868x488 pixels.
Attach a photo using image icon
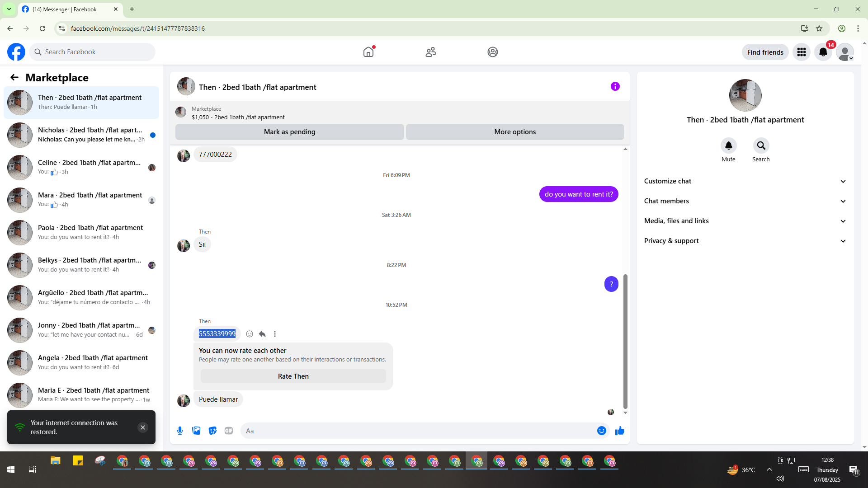pyautogui.click(x=196, y=431)
